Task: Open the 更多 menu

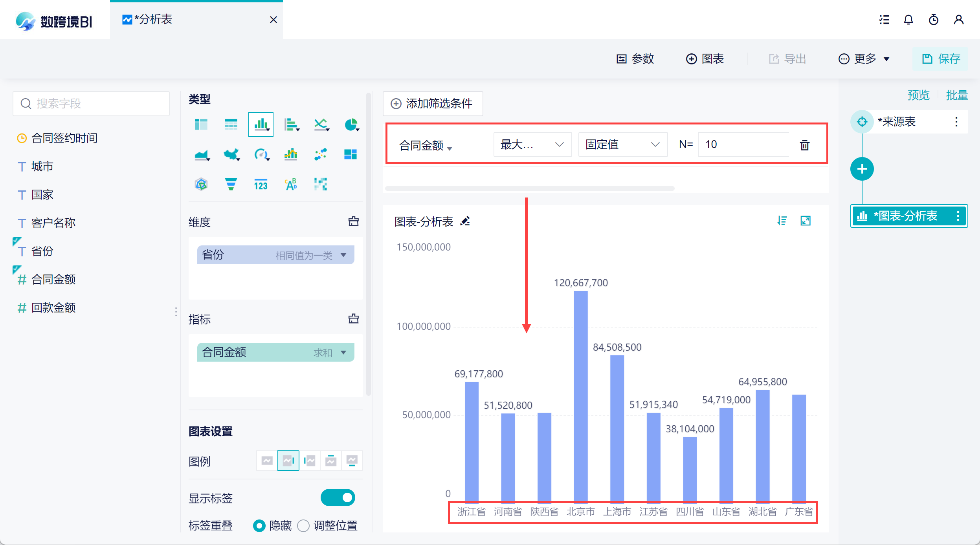Action: coord(864,59)
